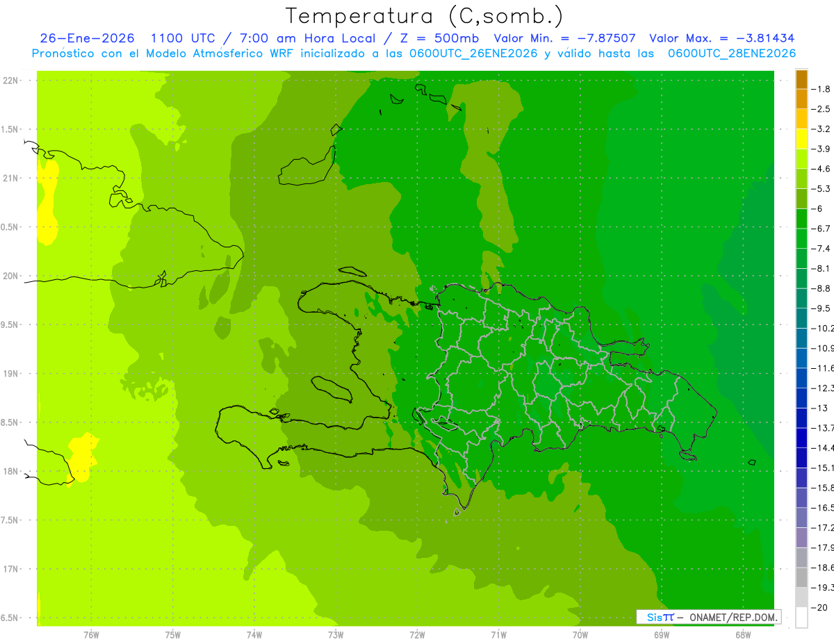Click the "68W" longitude axis label
Viewport: 834px width, 644px height.
pos(743,635)
